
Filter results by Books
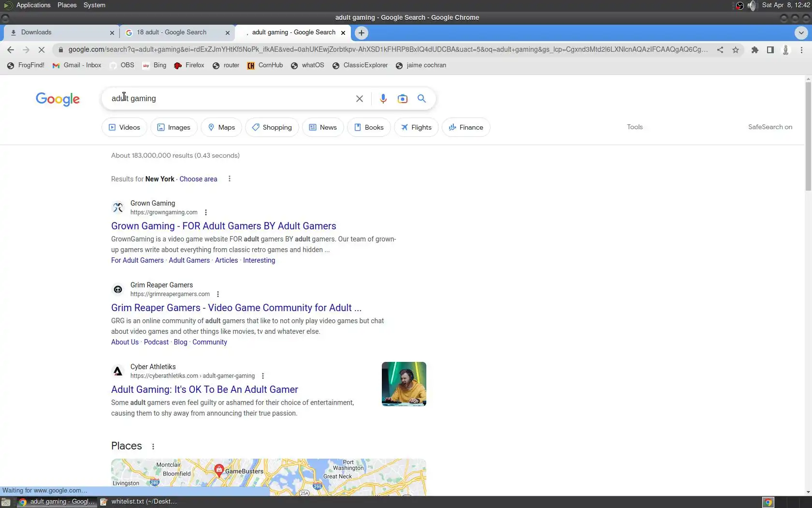[x=369, y=127]
